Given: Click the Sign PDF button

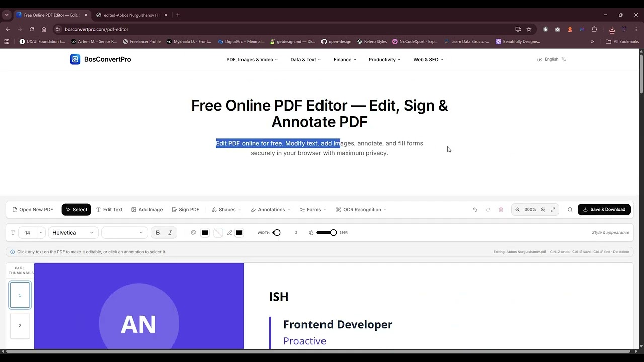Looking at the screenshot, I should tap(185, 210).
